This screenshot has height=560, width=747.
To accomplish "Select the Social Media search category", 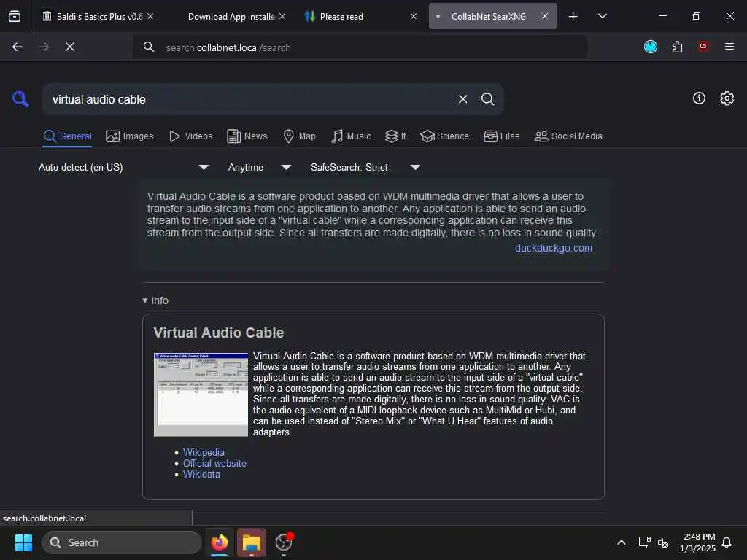I will pos(568,136).
